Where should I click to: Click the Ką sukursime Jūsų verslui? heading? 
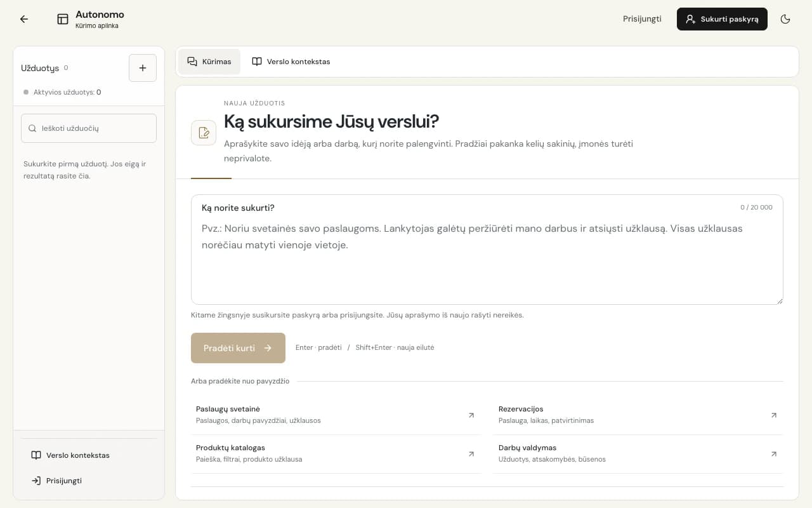point(331,121)
